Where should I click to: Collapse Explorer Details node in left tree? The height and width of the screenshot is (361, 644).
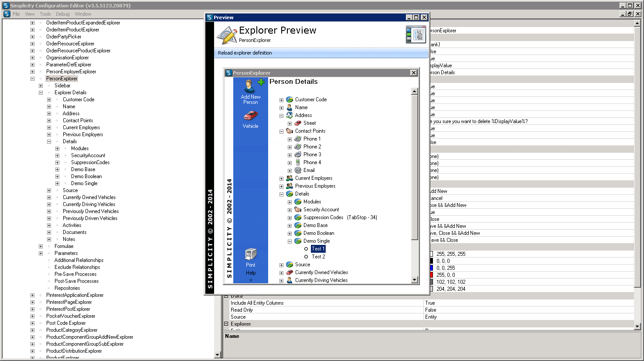pos(41,93)
